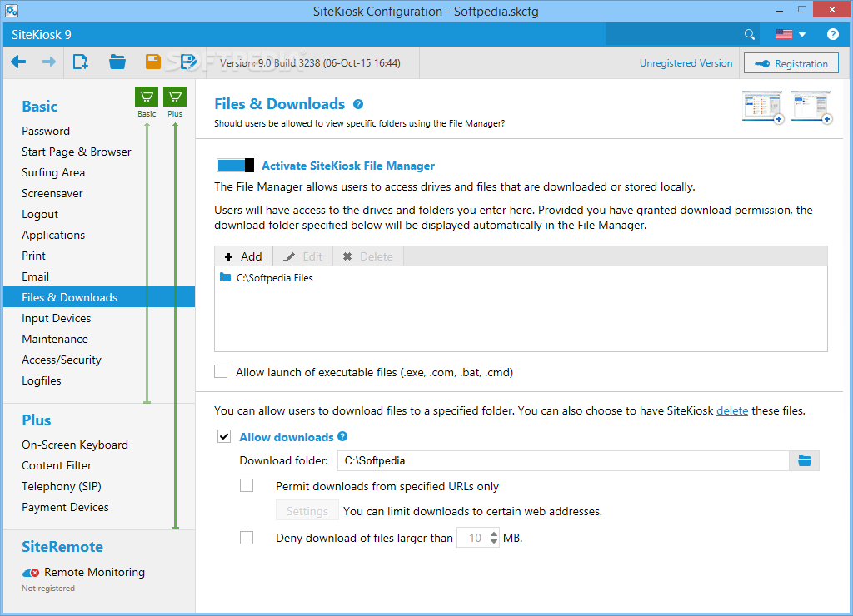Open Applications settings

point(53,235)
